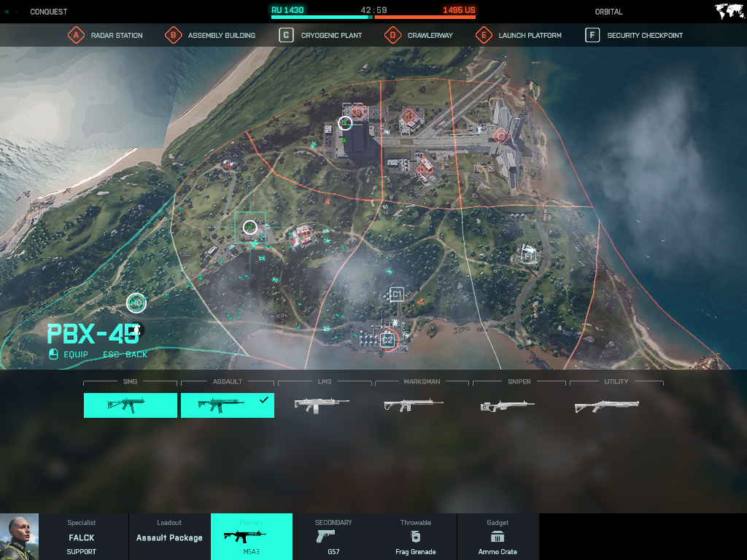Click the Orbital map name
The width and height of the screenshot is (747, 560).
point(608,12)
